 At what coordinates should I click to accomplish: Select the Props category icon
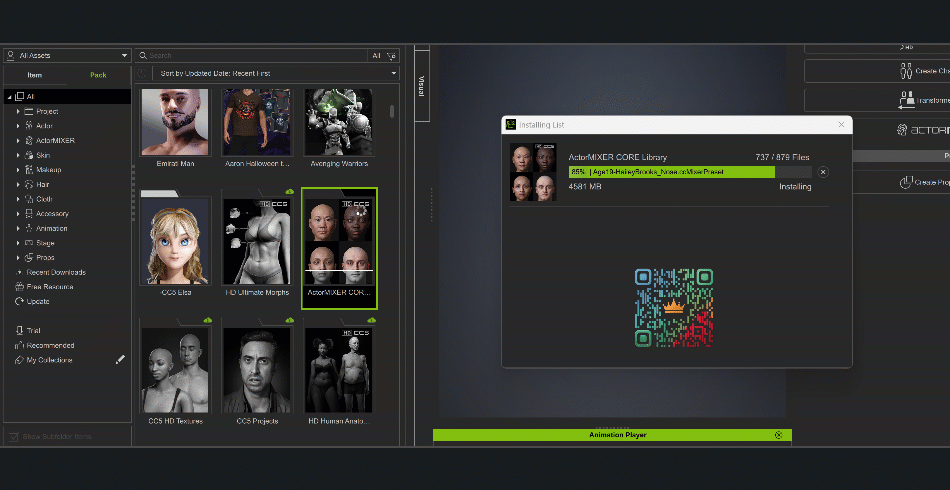[28, 257]
